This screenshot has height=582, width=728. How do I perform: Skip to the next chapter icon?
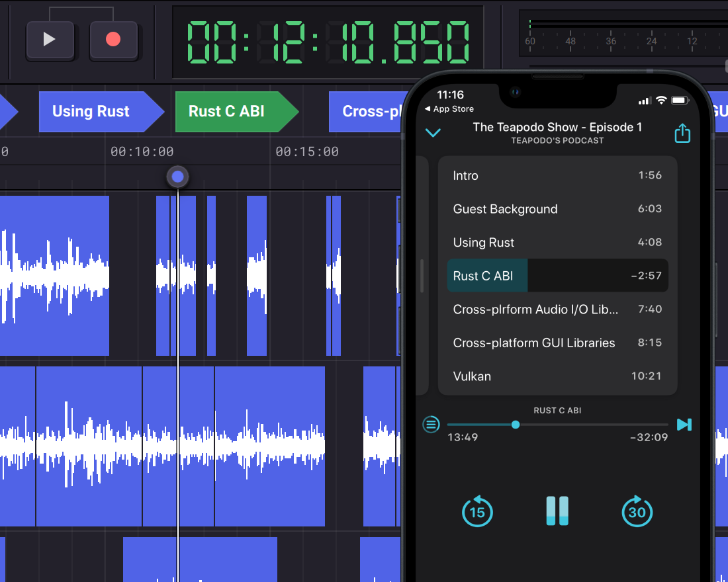(x=684, y=424)
